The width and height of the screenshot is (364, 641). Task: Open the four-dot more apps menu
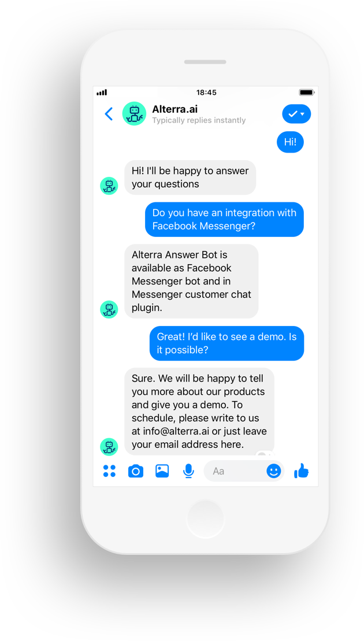click(x=109, y=471)
